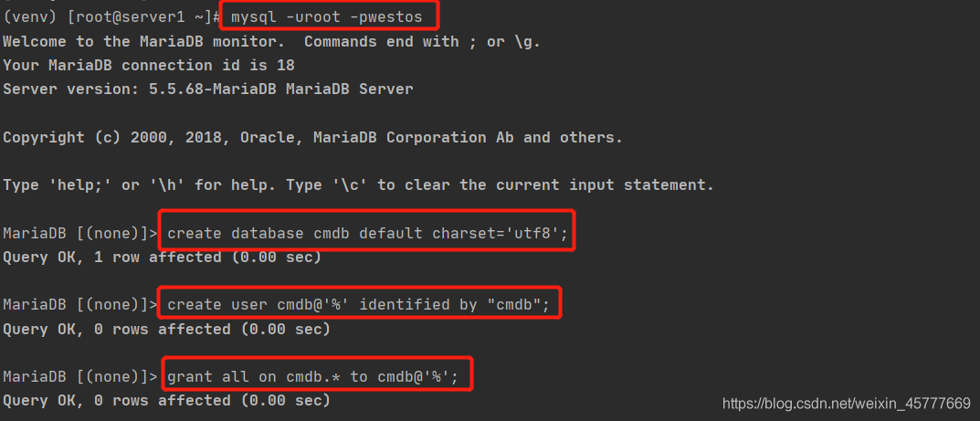980x421 pixels.
Task: Click the grant all on cmdb.* command
Action: tap(317, 376)
